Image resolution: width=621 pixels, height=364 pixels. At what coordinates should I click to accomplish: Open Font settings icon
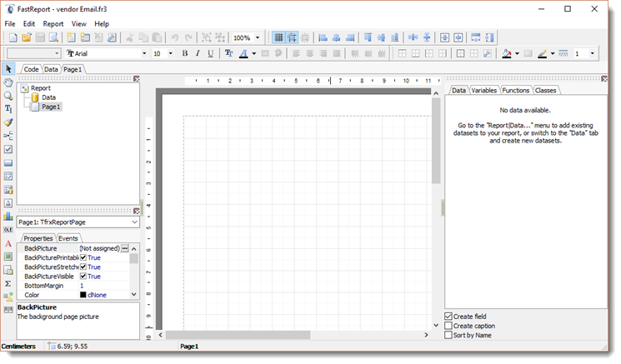coord(229,53)
